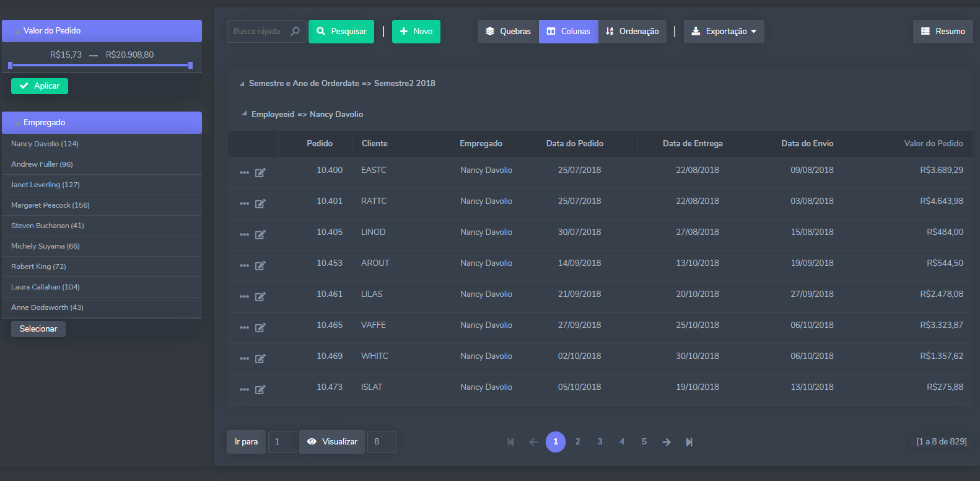Open the Ordenação sorting options

click(632, 32)
